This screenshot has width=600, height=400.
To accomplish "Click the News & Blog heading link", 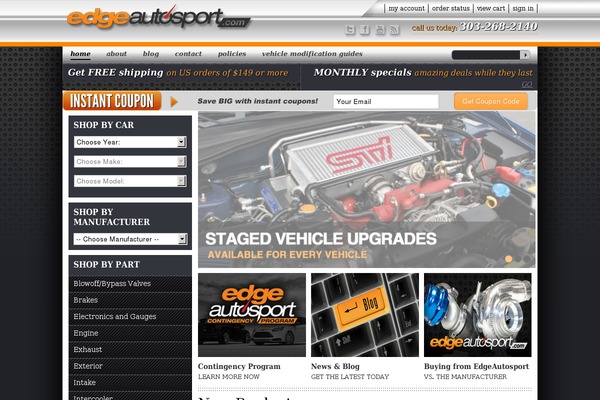I will (x=335, y=366).
